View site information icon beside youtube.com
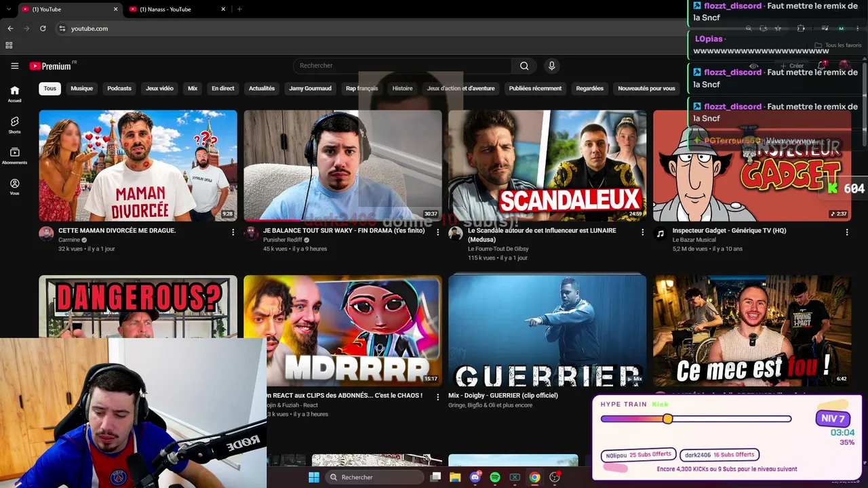This screenshot has width=868, height=488. point(62,28)
